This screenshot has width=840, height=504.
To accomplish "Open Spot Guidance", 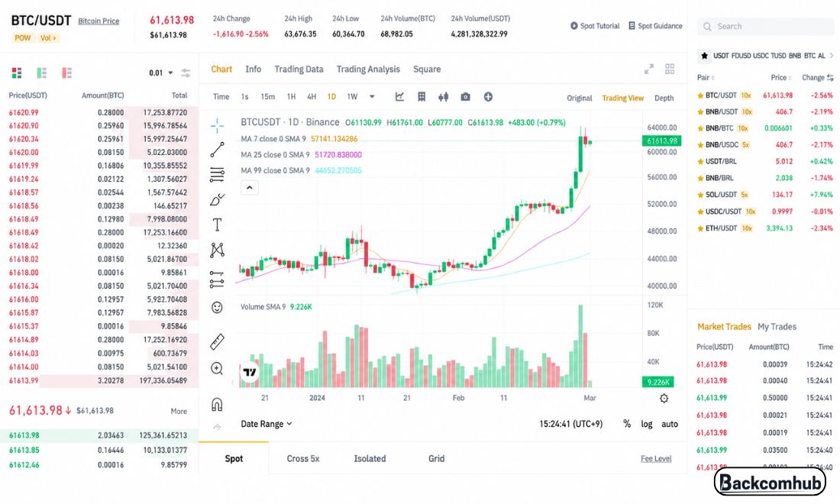I will [655, 26].
